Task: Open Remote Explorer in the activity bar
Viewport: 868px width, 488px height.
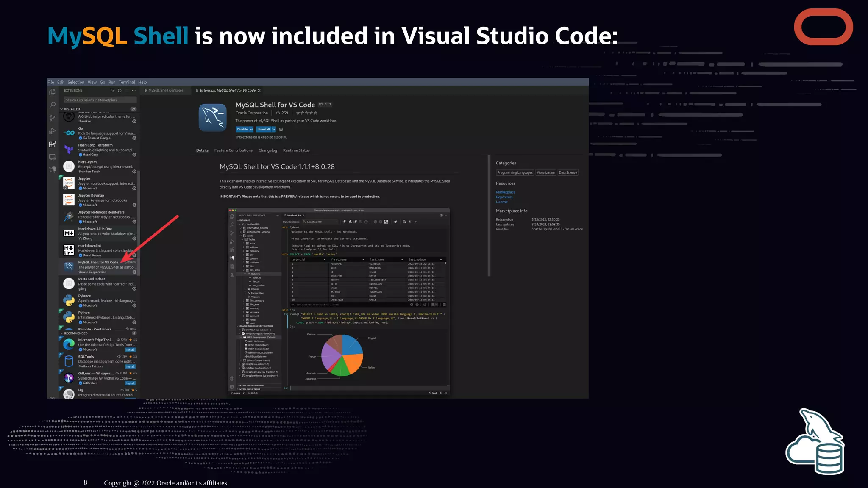Action: point(52,157)
